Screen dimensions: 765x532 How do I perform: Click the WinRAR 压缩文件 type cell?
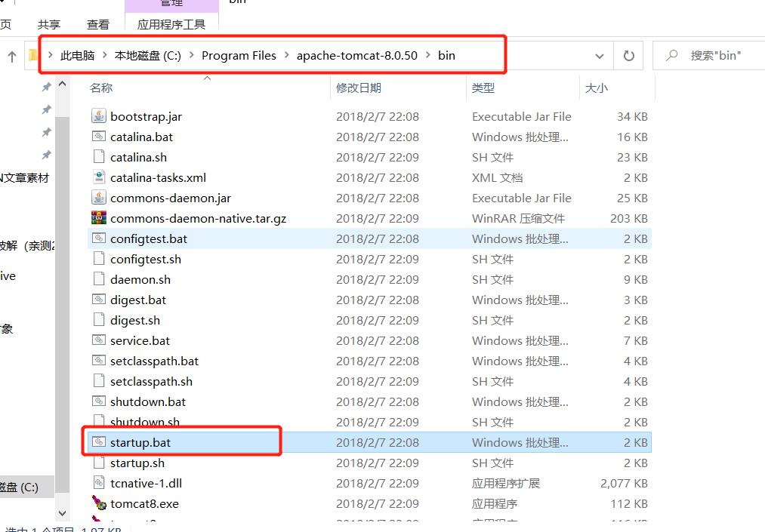point(518,218)
